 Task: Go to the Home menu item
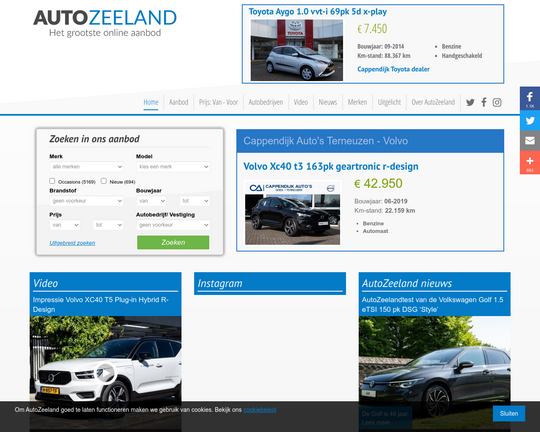pos(151,102)
